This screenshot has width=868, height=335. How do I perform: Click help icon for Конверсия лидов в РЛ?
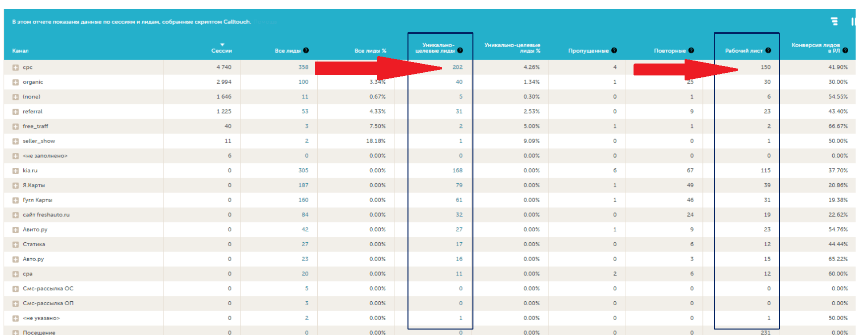click(x=845, y=50)
